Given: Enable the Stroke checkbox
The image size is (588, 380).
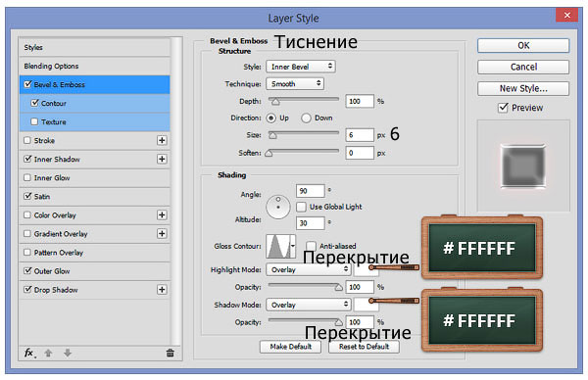Looking at the screenshot, I should click(27, 140).
